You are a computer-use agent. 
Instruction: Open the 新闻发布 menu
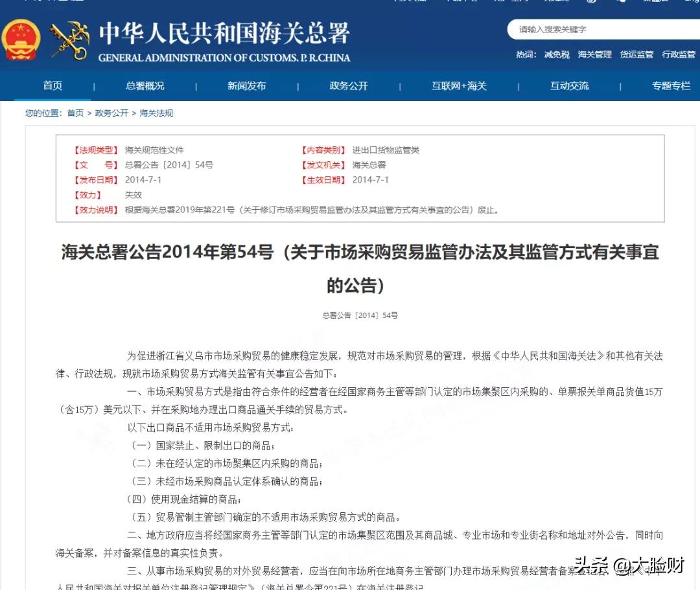click(x=246, y=85)
